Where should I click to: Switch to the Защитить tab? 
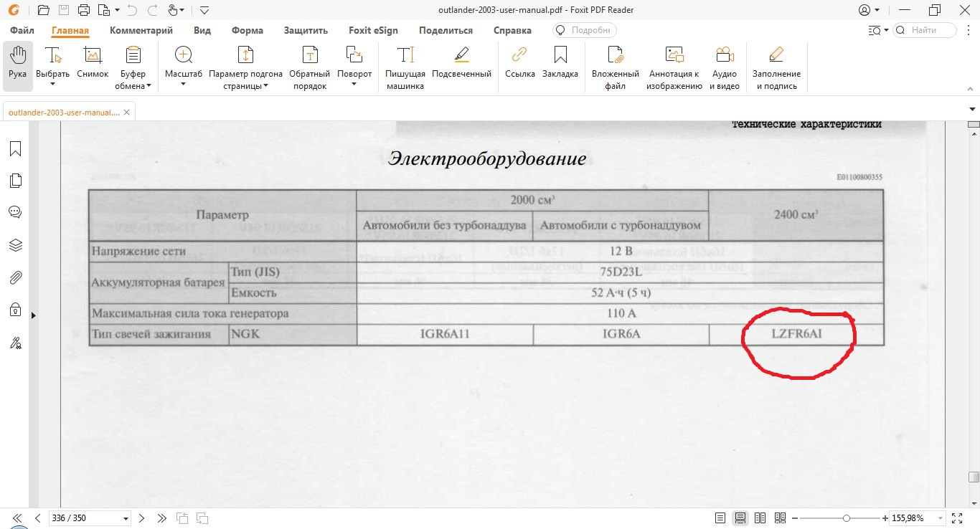306,30
